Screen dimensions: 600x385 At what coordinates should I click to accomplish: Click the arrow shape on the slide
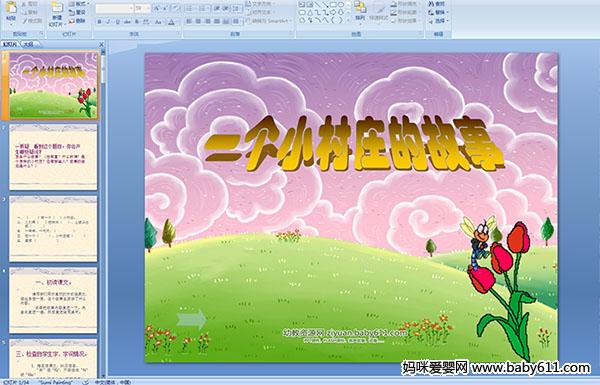click(x=191, y=320)
